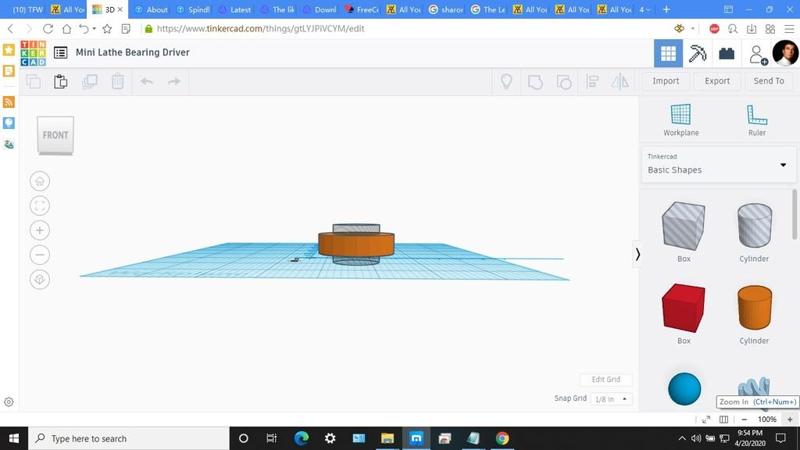Fit all shapes in view
This screenshot has width=800, height=450.
click(x=40, y=206)
